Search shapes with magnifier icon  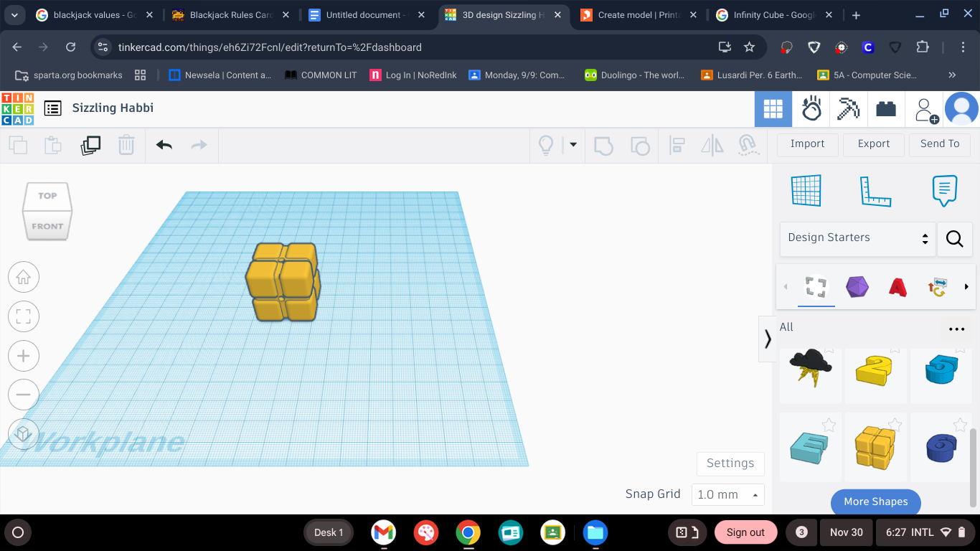954,239
